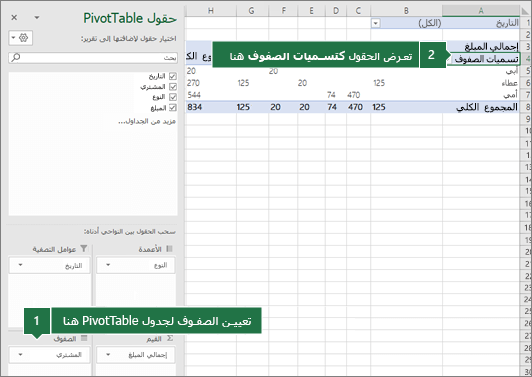Click the columns area icon
532x377 pixels.
(x=169, y=249)
